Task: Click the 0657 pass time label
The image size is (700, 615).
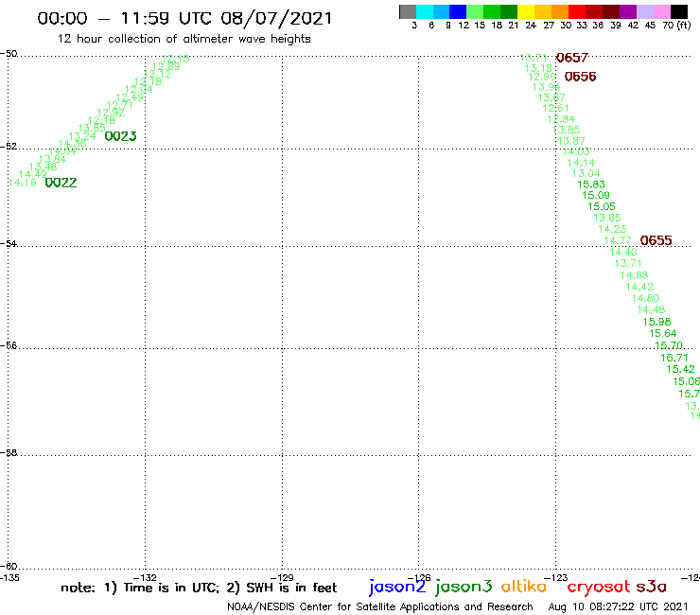Action: tap(572, 58)
